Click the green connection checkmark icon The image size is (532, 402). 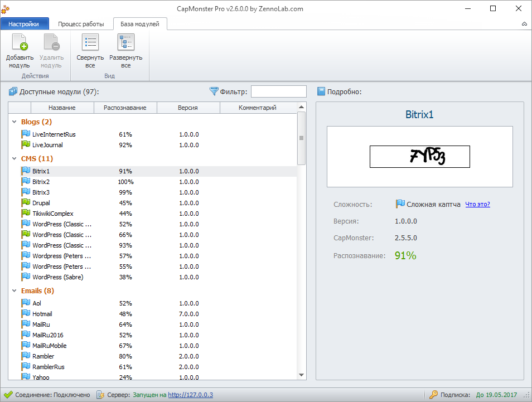click(x=8, y=395)
